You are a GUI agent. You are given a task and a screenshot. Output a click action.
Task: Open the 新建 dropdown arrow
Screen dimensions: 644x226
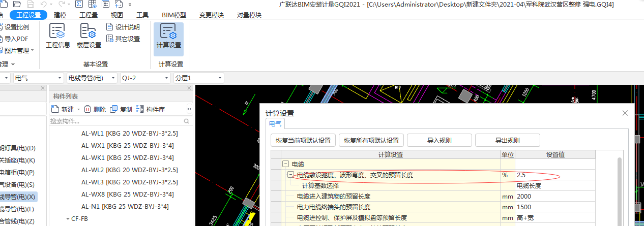(79, 109)
